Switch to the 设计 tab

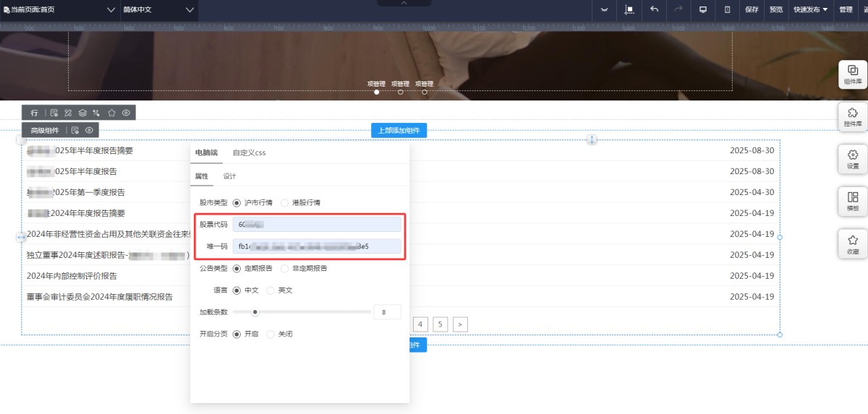click(x=229, y=176)
